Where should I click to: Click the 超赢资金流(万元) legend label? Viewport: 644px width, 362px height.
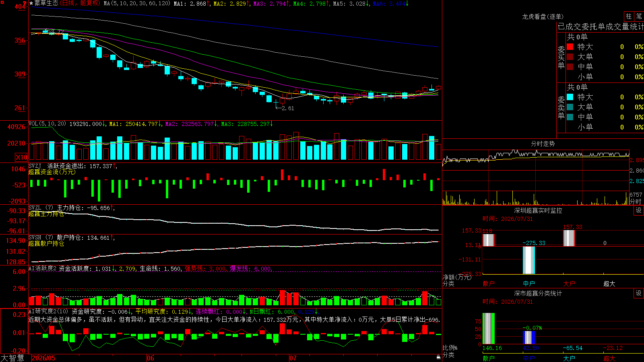pyautogui.click(x=52, y=172)
